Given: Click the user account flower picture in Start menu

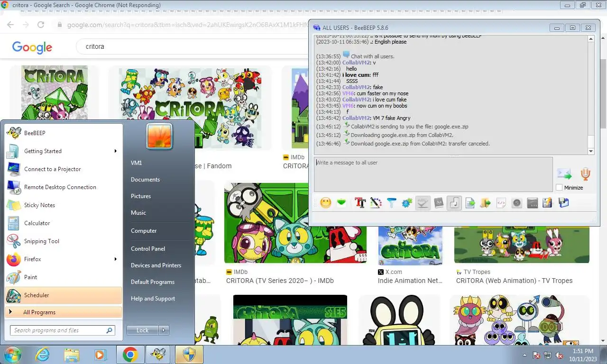Looking at the screenshot, I should coord(159,136).
